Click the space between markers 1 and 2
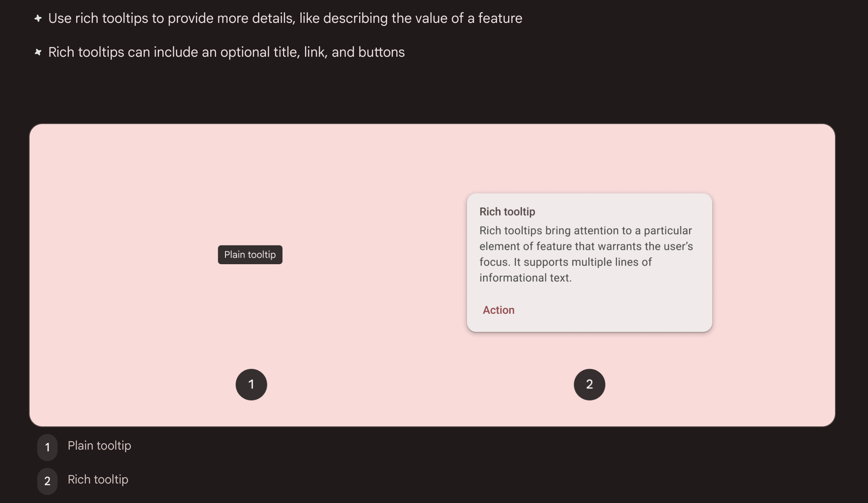 click(x=420, y=384)
